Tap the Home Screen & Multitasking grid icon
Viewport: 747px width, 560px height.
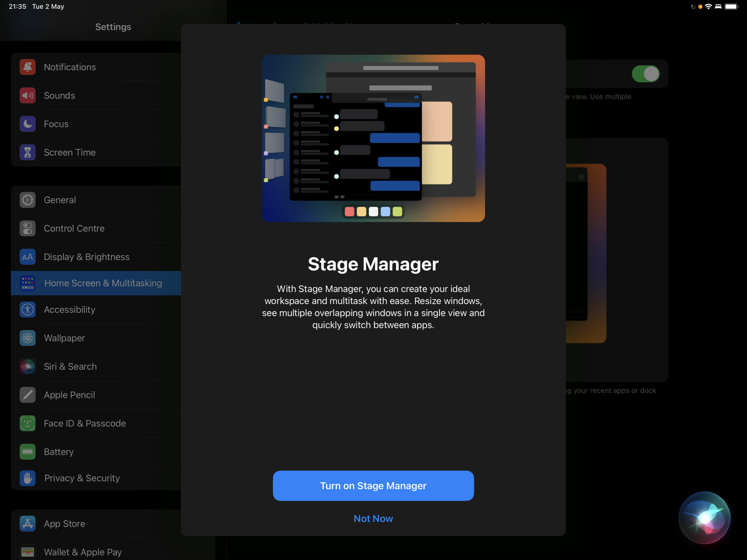pos(27,283)
